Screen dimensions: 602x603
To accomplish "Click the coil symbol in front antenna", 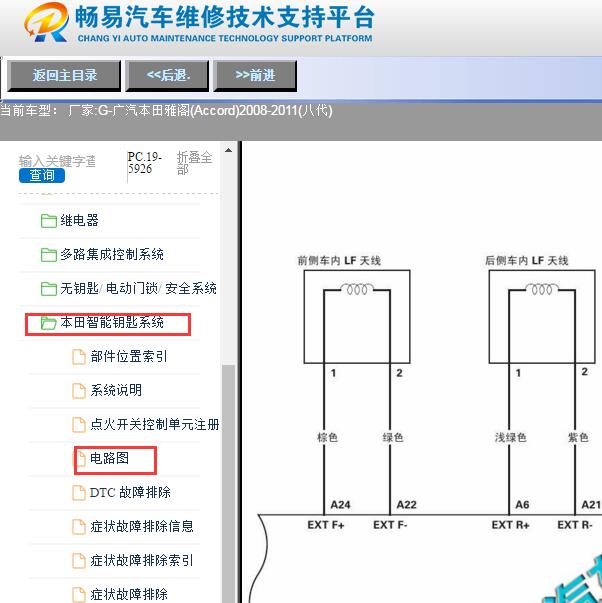I will (x=357, y=289).
